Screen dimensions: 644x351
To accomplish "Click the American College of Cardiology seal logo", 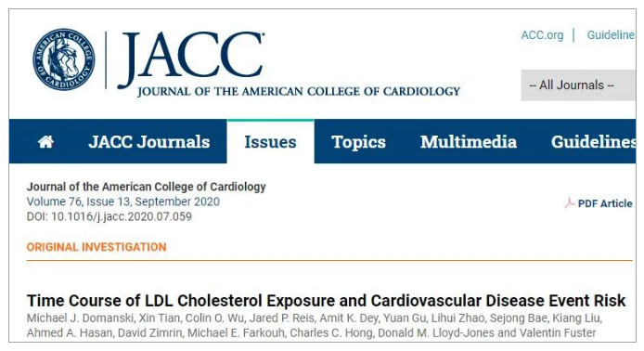I will click(64, 59).
